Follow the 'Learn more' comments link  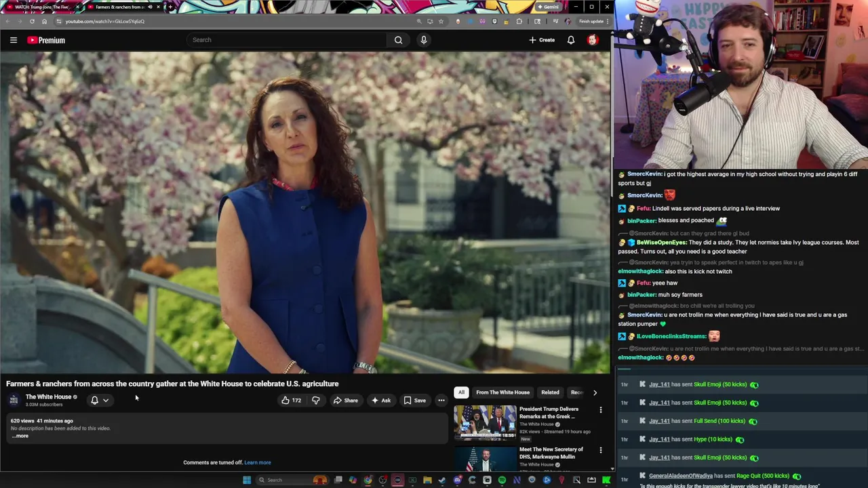(257, 463)
